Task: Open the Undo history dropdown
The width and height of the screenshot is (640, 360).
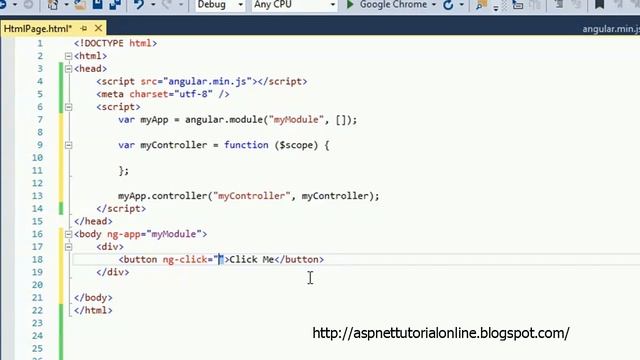Action: (153, 4)
